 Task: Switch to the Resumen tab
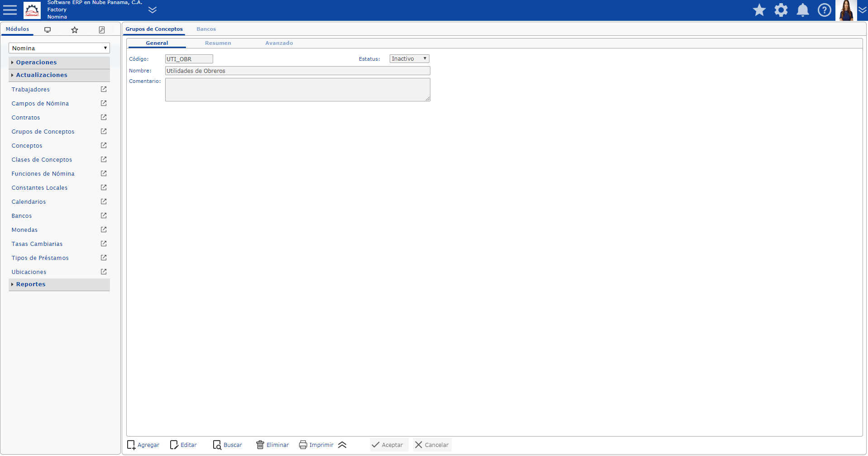coord(218,43)
